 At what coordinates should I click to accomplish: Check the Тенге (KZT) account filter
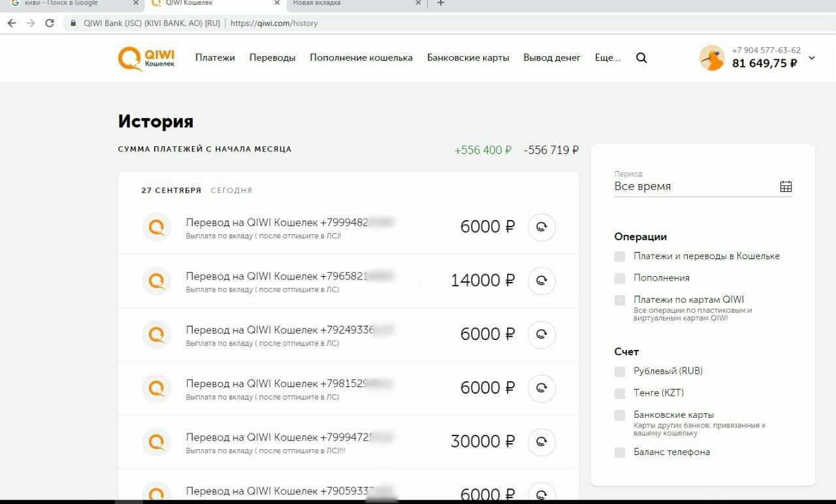pos(620,393)
